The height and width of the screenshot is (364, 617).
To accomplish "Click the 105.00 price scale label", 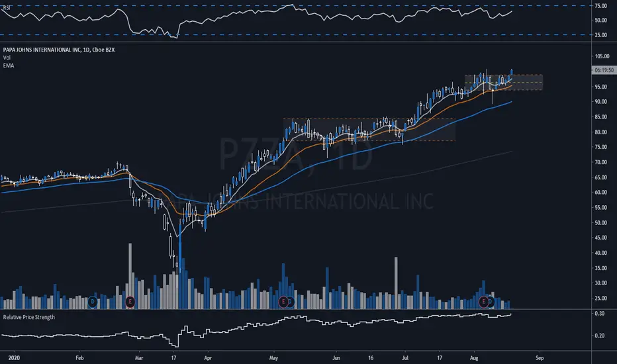I will tap(602, 56).
